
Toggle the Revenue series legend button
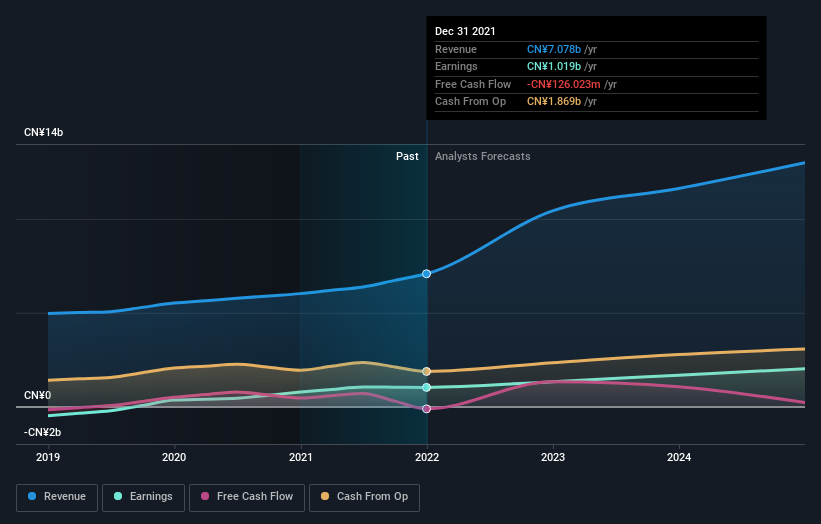pos(57,497)
